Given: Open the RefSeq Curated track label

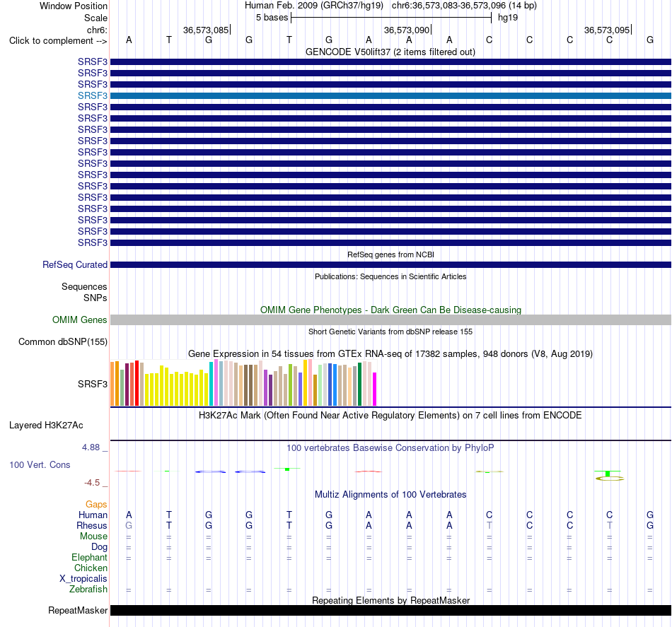Looking at the screenshot, I should (74, 264).
